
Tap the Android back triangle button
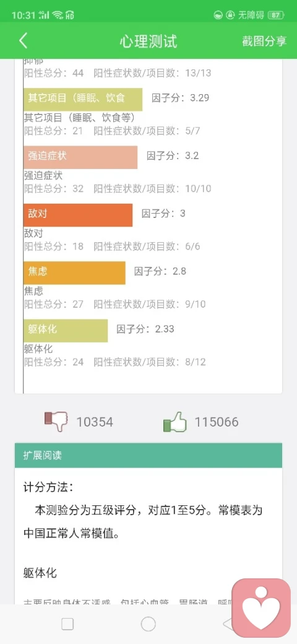(x=228, y=624)
